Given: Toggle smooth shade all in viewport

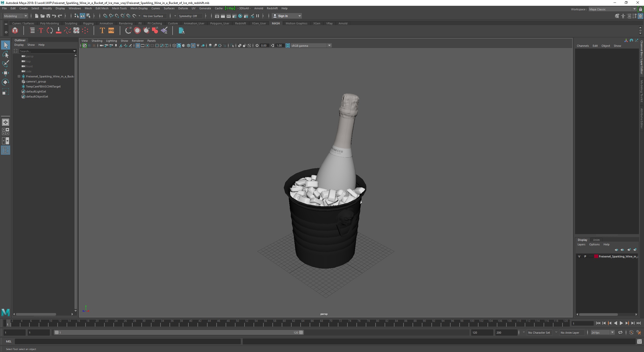Looking at the screenshot, I should 179,46.
